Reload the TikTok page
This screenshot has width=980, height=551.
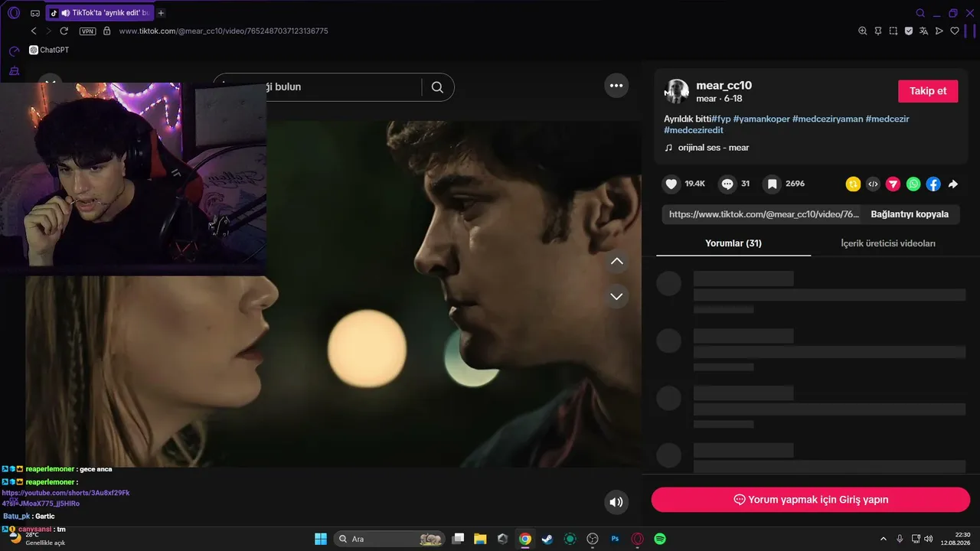click(x=64, y=31)
